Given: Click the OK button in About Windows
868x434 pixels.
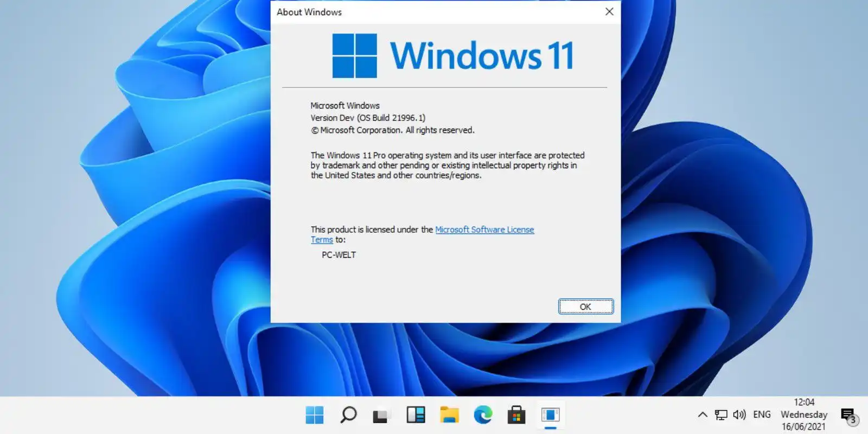Looking at the screenshot, I should click(x=586, y=307).
